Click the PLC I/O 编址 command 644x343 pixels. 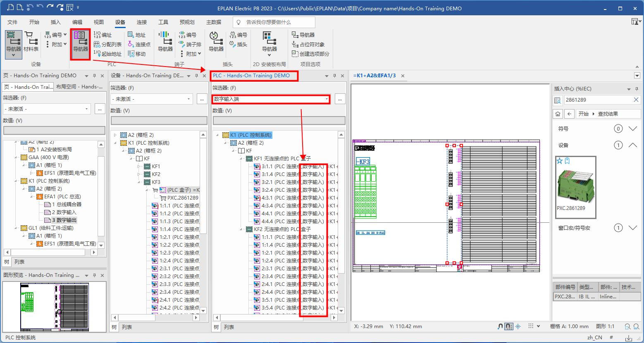coord(103,35)
